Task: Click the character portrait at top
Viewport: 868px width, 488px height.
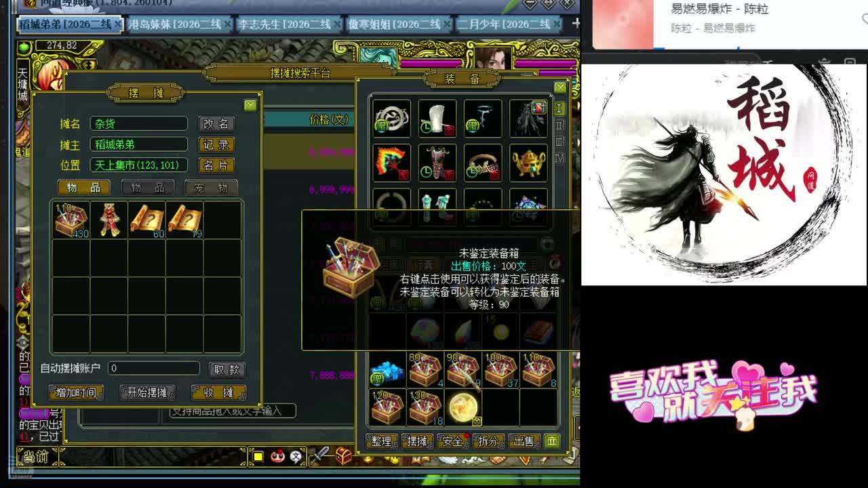Action: [x=493, y=57]
